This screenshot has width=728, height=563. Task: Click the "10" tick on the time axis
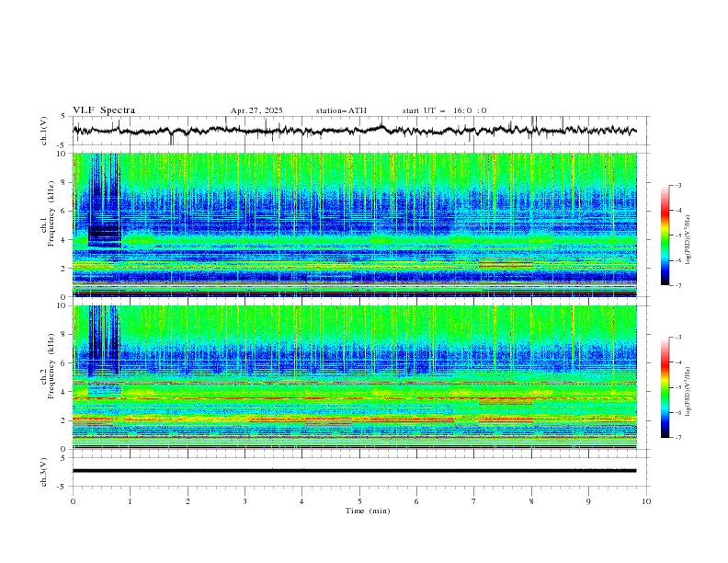(646, 501)
